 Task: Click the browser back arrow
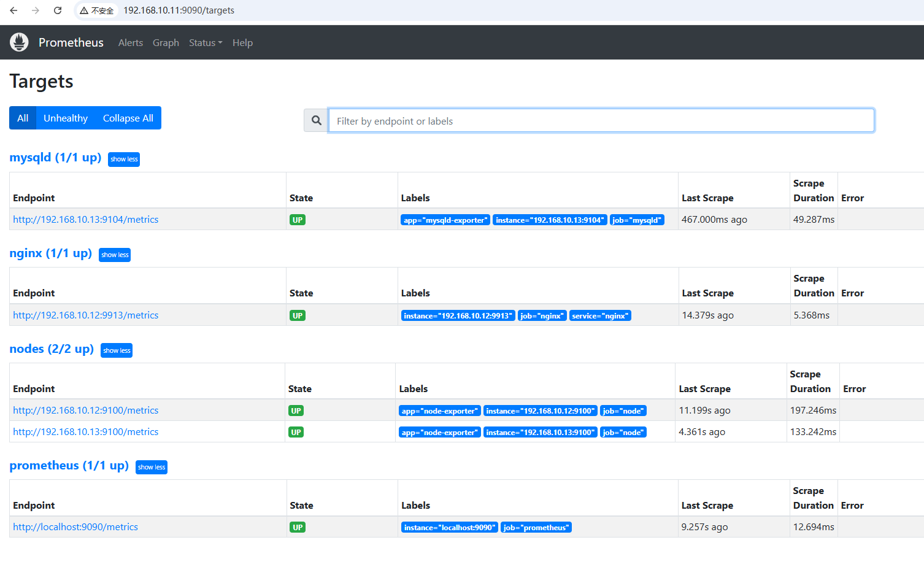tap(13, 10)
